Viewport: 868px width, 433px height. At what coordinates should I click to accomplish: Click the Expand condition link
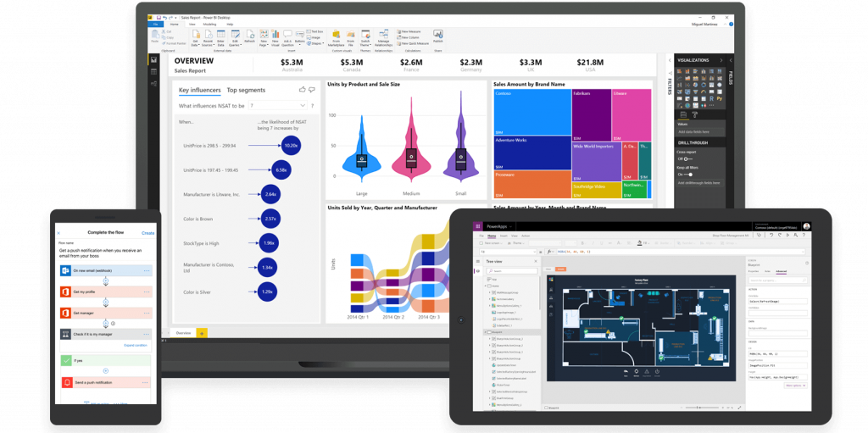point(136,345)
